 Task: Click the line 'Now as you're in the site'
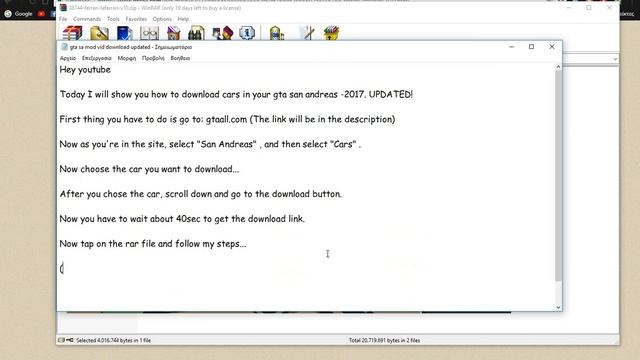(x=210, y=144)
